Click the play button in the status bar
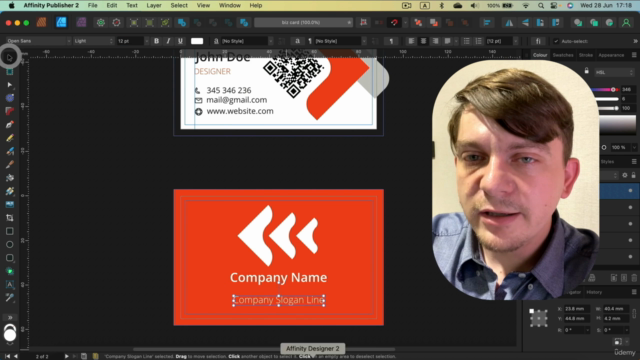Screen dimensions: 640x360 (x=66, y=356)
